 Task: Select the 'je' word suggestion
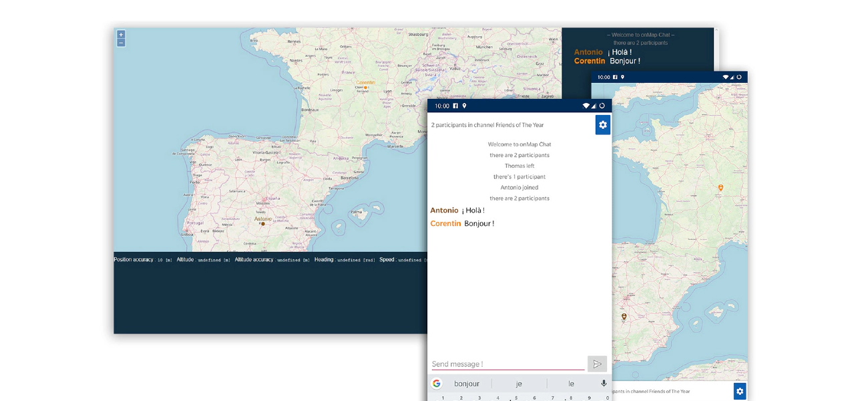519,383
